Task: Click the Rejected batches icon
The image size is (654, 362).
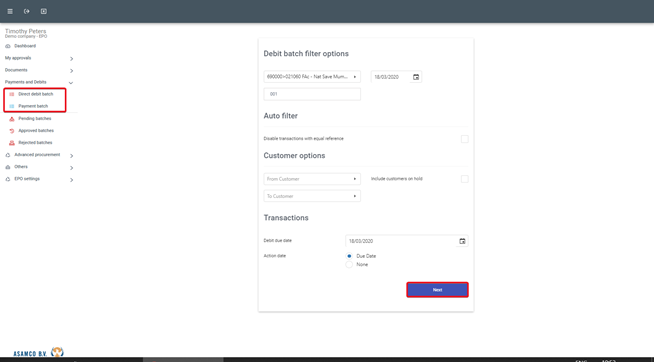Action: point(12,143)
